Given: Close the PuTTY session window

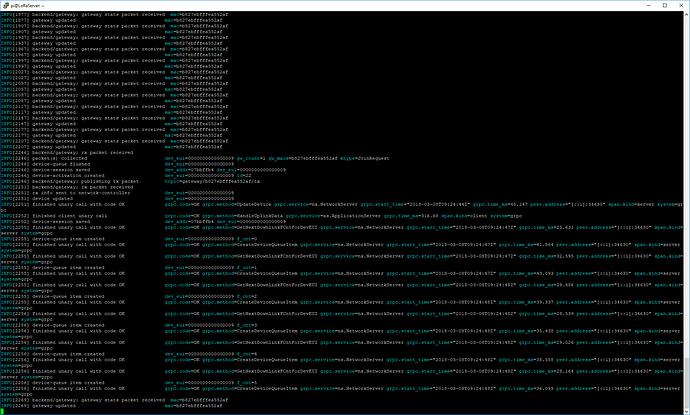Looking at the screenshot, I should click(681, 5).
